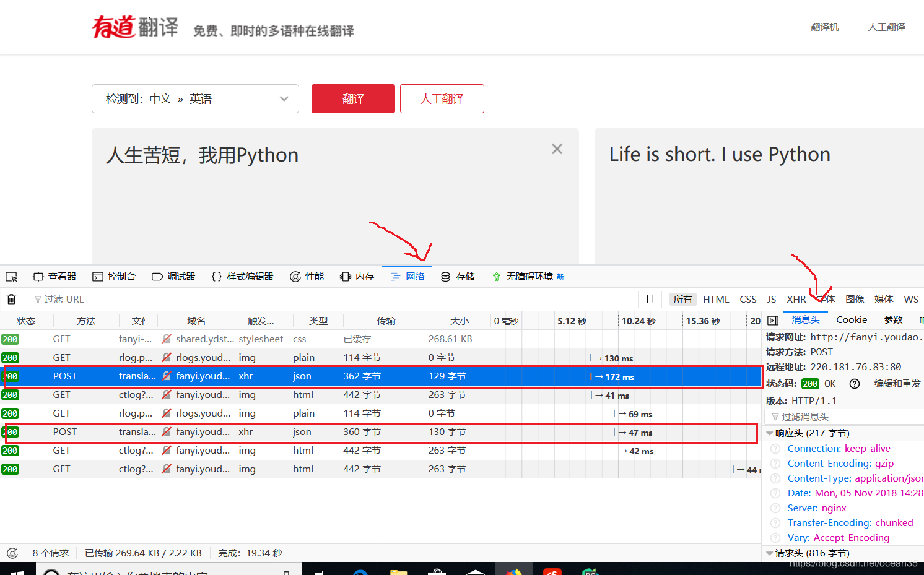924x575 pixels.
Task: Open the 样式编辑器 style editor tab
Action: 242,277
